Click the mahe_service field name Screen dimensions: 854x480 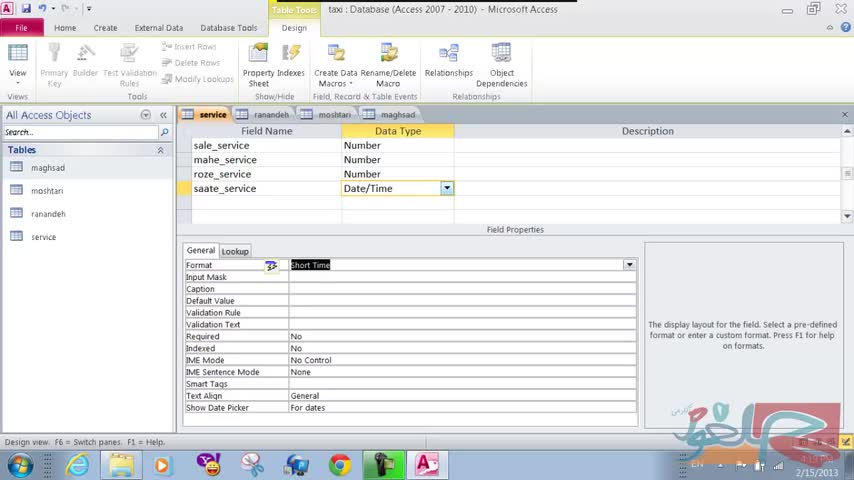point(266,160)
